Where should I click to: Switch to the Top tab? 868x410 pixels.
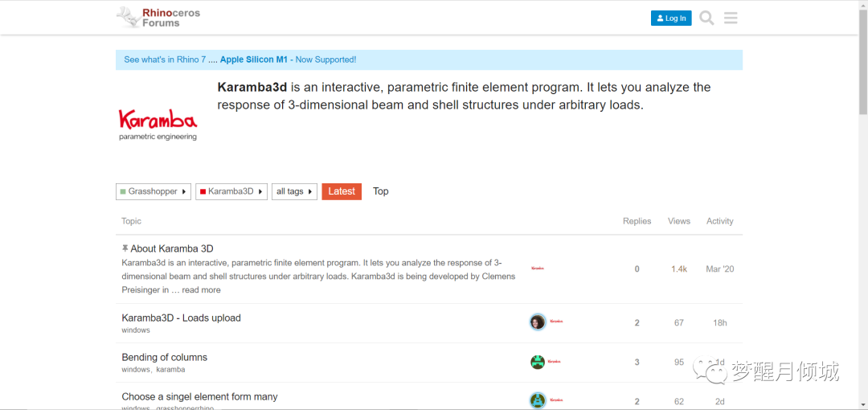pos(381,191)
